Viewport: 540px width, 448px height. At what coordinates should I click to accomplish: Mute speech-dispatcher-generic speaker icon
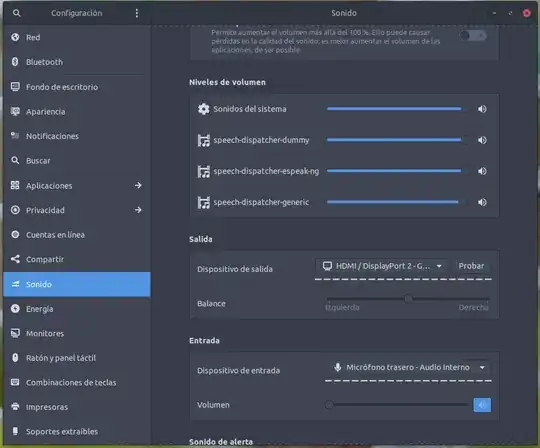[x=482, y=202]
